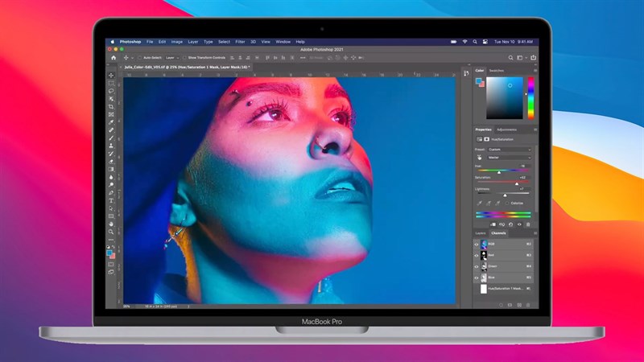Screen dimensions: 644x362
Task: Select the Dodge tool
Action: click(111, 185)
